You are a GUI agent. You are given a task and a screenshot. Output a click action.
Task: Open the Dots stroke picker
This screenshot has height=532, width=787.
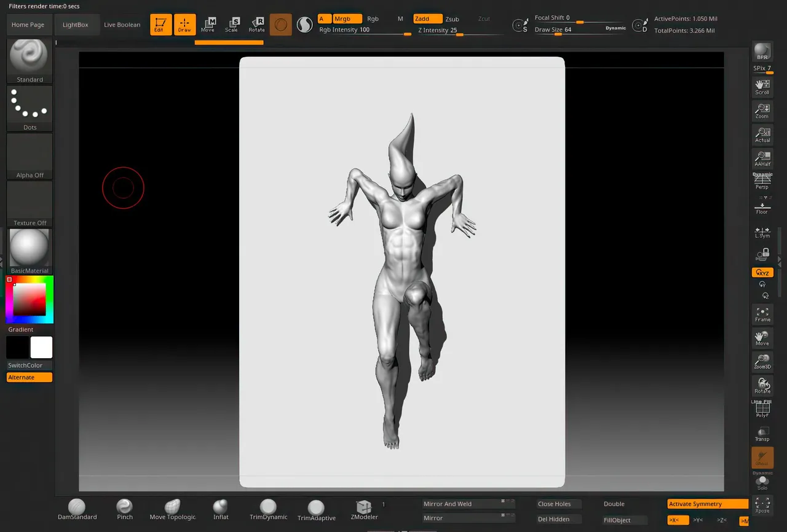pyautogui.click(x=30, y=109)
